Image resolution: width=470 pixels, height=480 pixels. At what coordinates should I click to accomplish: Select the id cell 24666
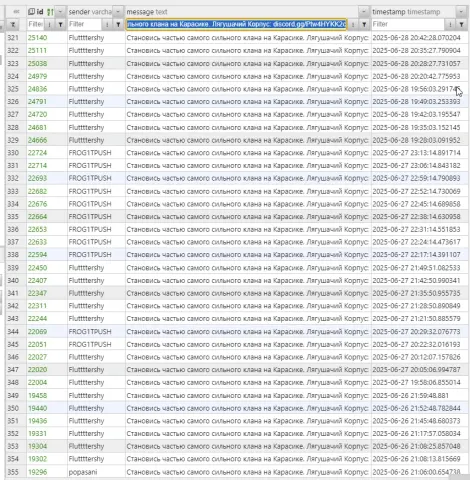click(47, 140)
